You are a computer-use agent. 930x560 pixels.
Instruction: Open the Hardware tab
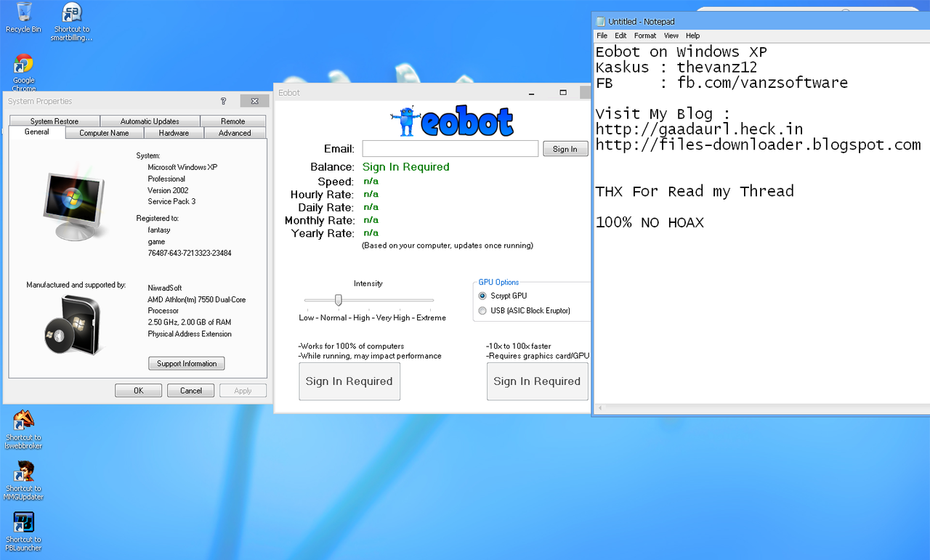174,133
